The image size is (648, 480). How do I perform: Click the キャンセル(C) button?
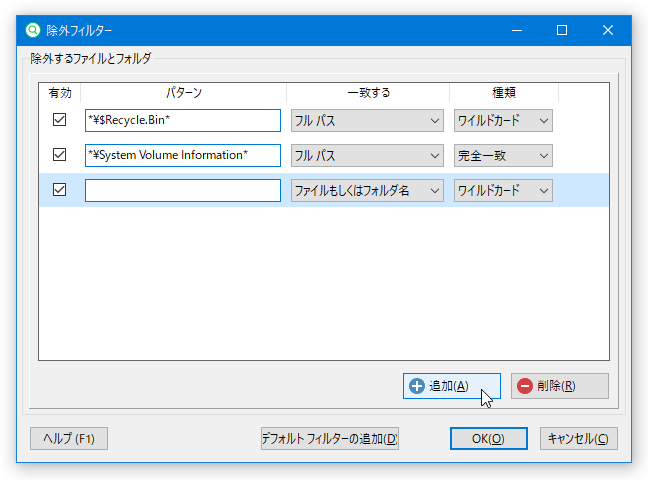579,438
